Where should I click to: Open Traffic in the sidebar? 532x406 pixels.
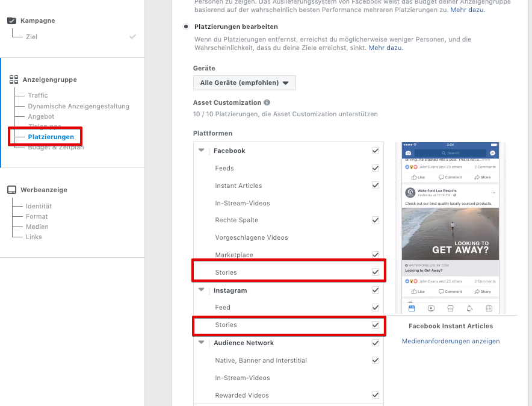tap(38, 95)
